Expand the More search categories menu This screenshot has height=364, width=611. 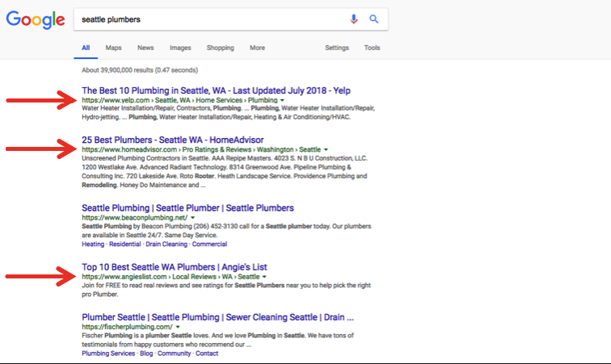pyautogui.click(x=257, y=48)
